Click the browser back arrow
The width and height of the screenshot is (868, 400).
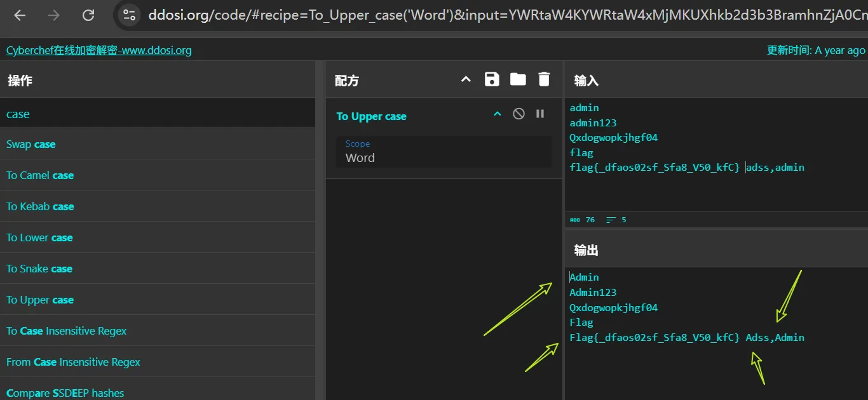point(20,15)
